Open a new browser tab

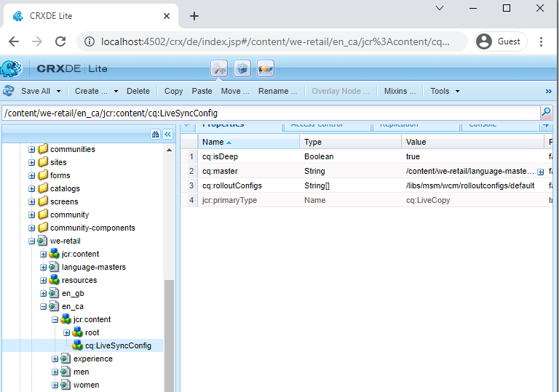click(x=194, y=16)
